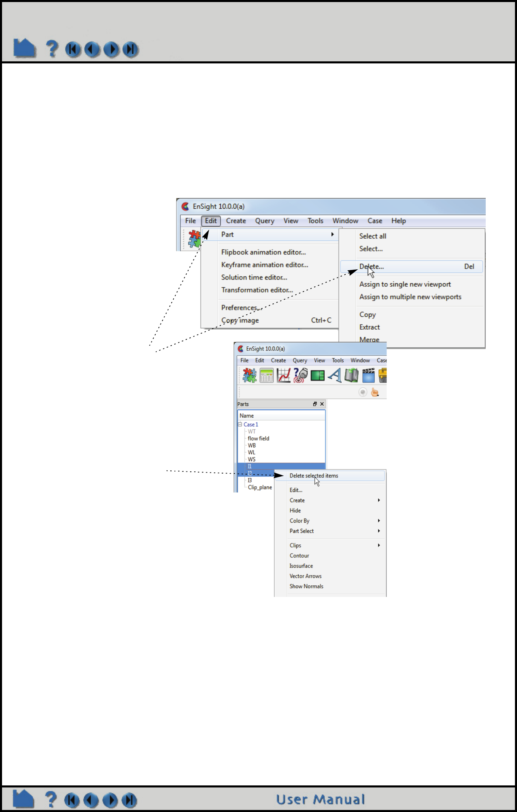Go to last page using footer arrow

pos(129,800)
